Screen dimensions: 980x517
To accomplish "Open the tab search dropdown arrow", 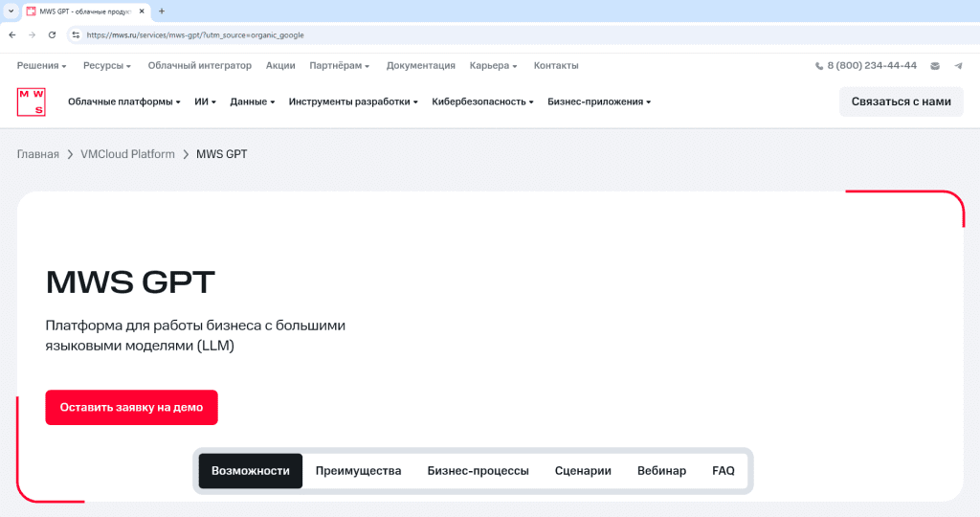I will 11,11.
